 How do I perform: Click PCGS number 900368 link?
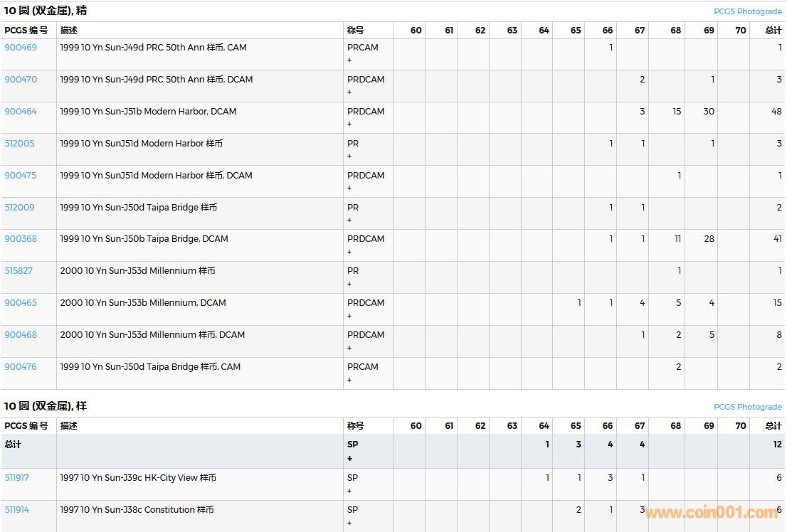click(x=21, y=239)
